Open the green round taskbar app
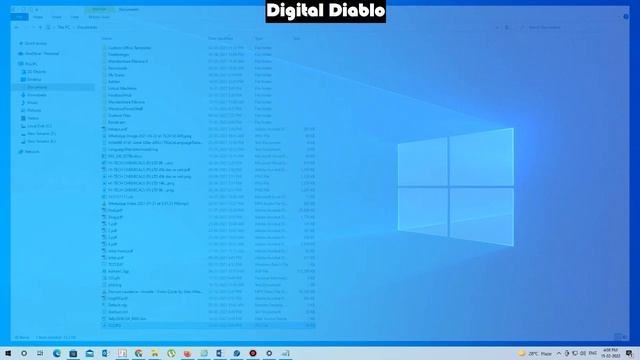Image resolution: width=640 pixels, height=360 pixels. pyautogui.click(x=171, y=353)
